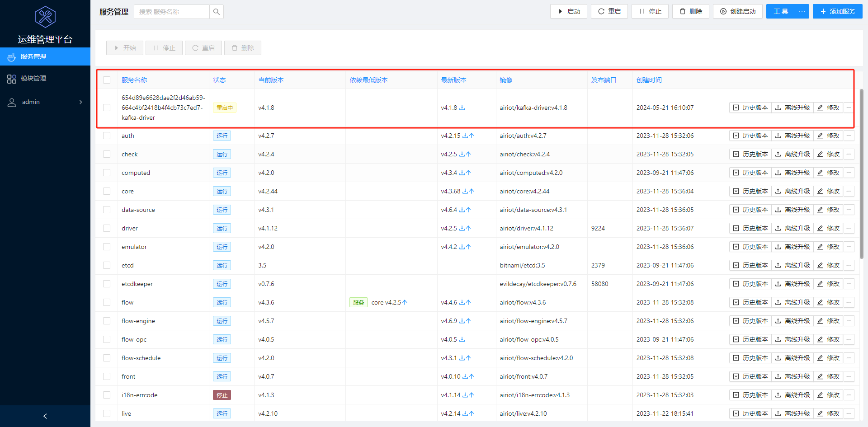Toggle the select-all header checkbox
Image resolution: width=868 pixels, height=427 pixels.
(107, 80)
